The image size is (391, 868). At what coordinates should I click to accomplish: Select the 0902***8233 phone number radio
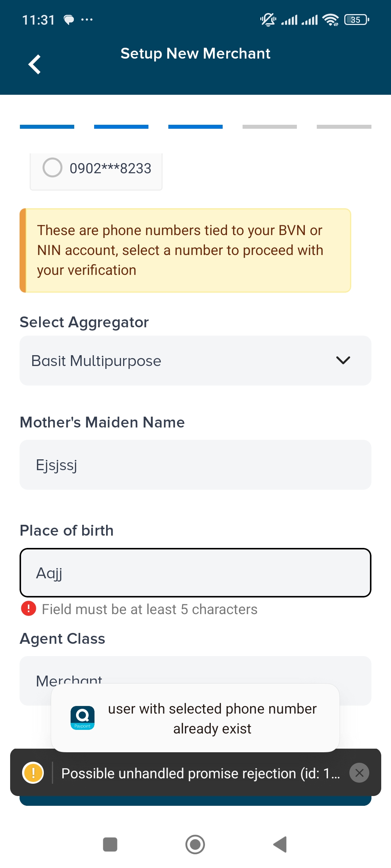pyautogui.click(x=52, y=168)
